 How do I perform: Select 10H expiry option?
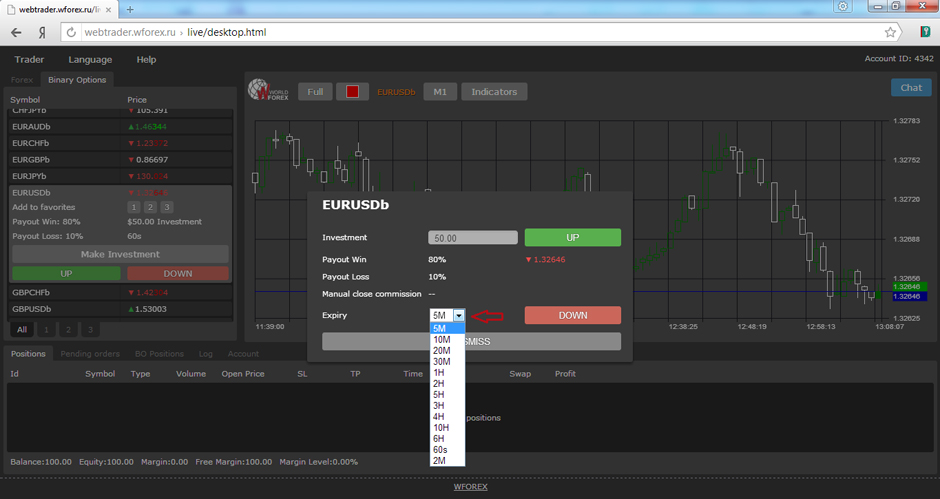(447, 428)
